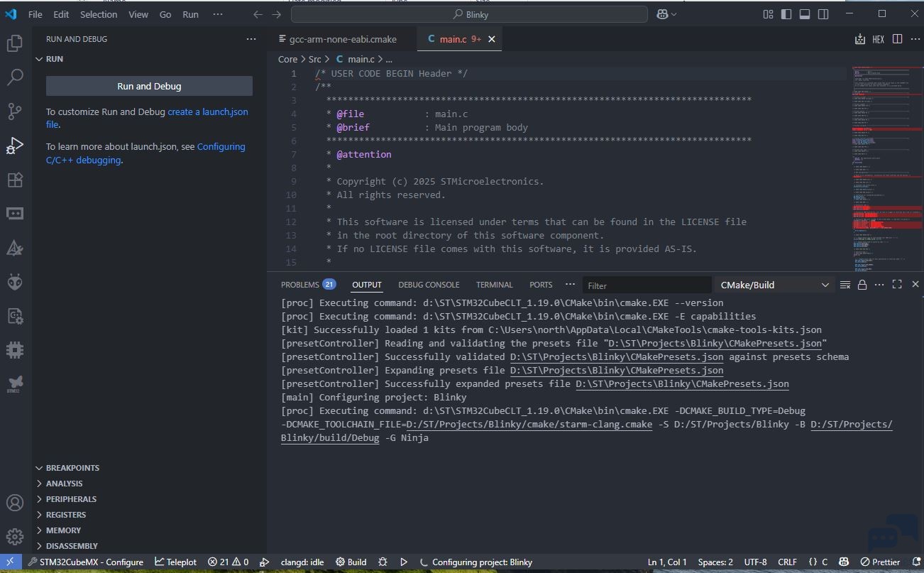
Task: Open the Remote Explorer monitor icon
Action: 15,214
